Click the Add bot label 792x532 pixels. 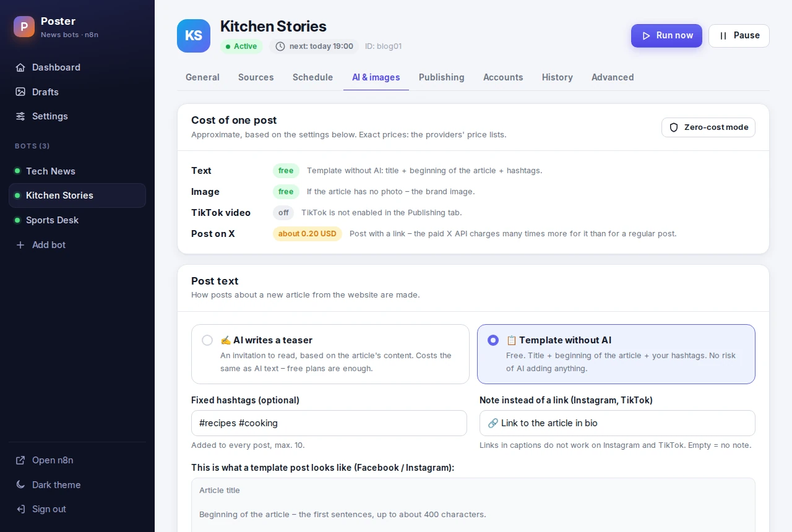(x=49, y=245)
